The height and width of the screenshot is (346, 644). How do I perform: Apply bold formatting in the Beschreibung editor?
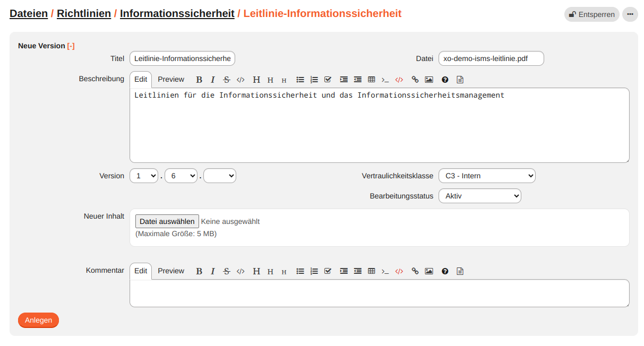click(199, 80)
